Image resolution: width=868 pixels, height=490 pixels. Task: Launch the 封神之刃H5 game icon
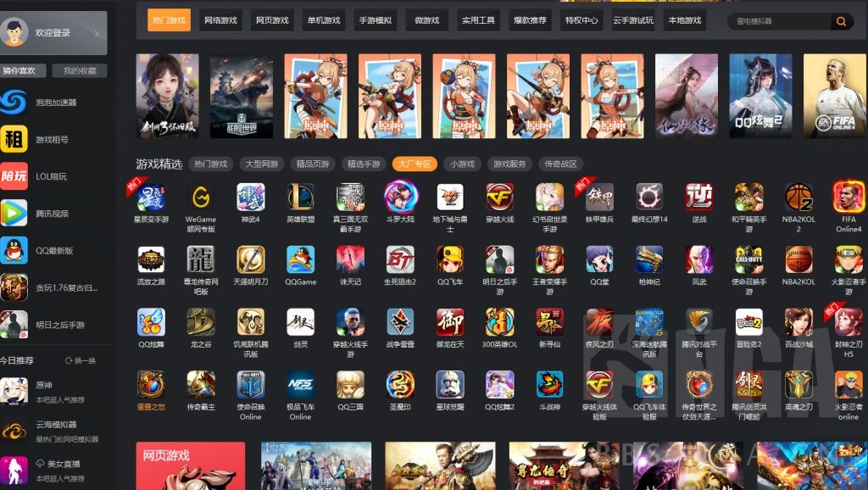[x=849, y=322]
